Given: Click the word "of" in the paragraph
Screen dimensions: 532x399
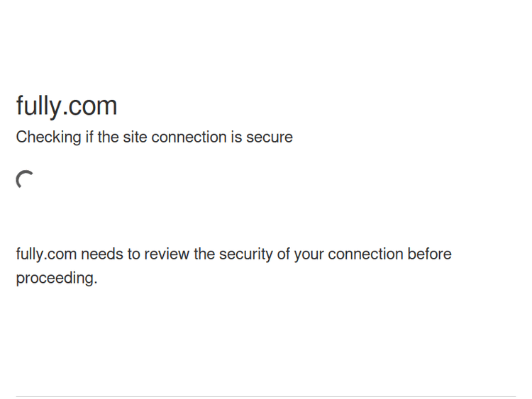Looking at the screenshot, I should click(283, 254).
